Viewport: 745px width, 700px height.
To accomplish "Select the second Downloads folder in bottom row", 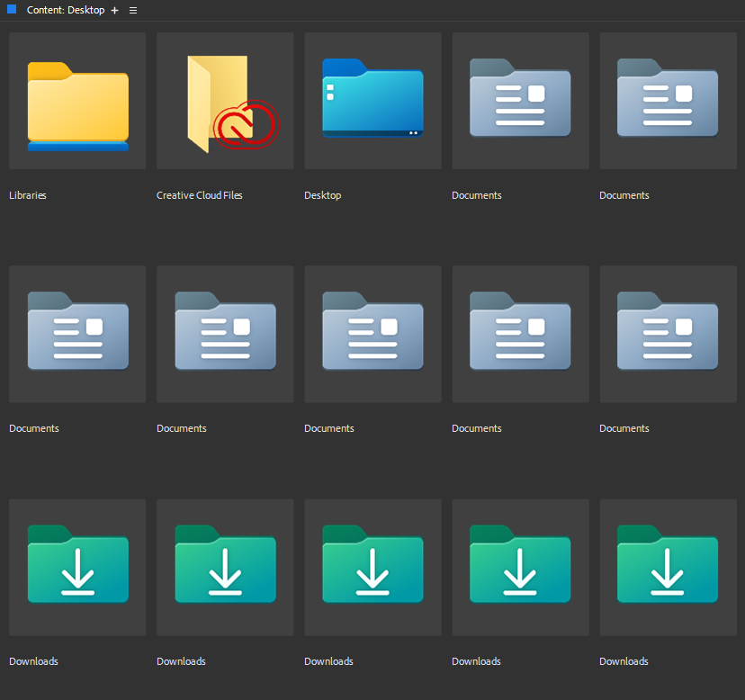I will coord(224,567).
